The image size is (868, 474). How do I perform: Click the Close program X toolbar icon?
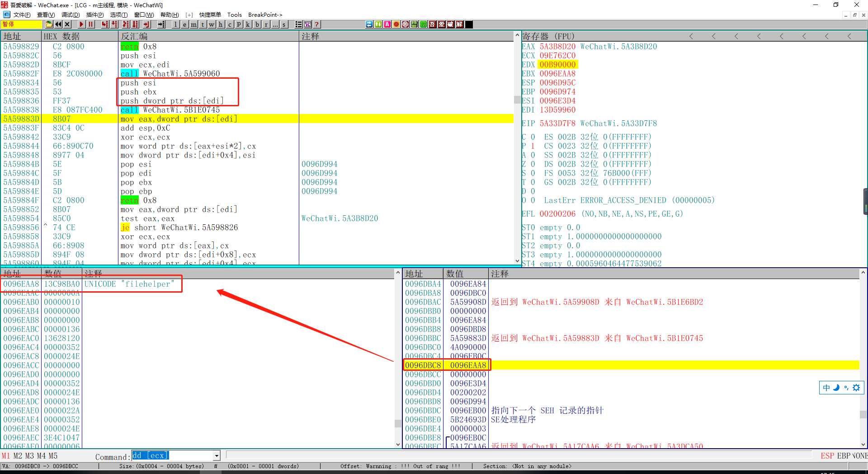[67, 24]
